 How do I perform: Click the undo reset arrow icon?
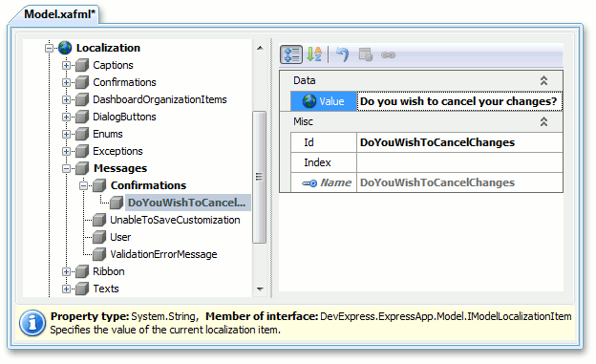(343, 54)
